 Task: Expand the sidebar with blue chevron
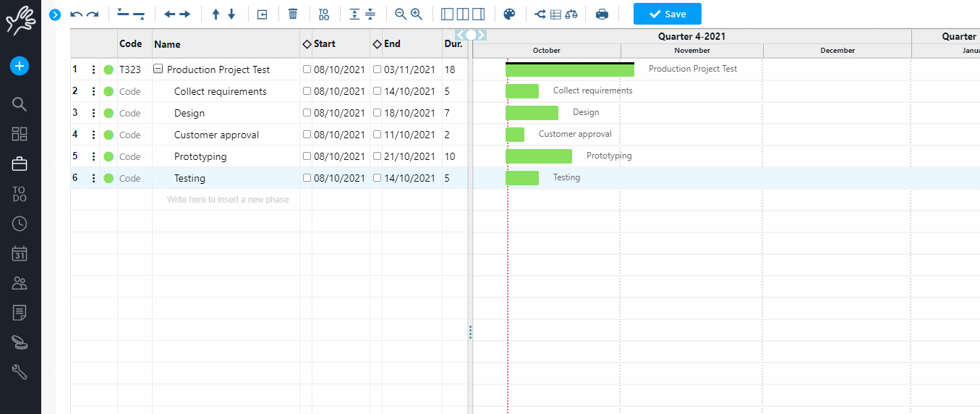54,14
